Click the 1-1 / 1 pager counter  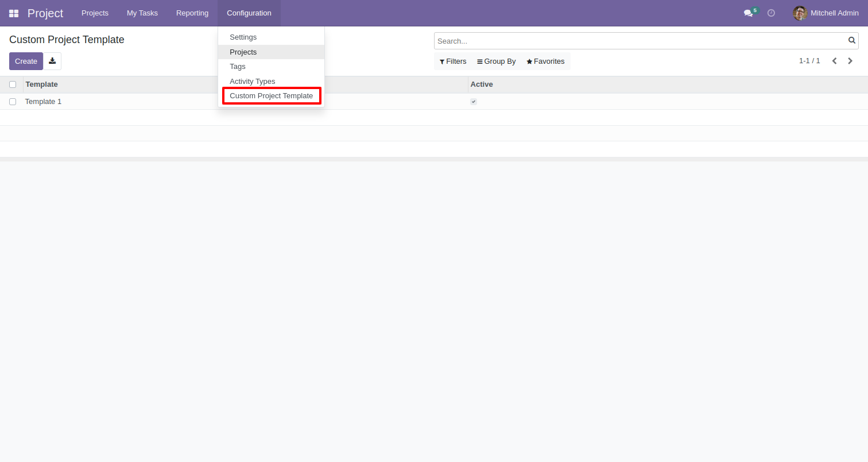pyautogui.click(x=809, y=61)
